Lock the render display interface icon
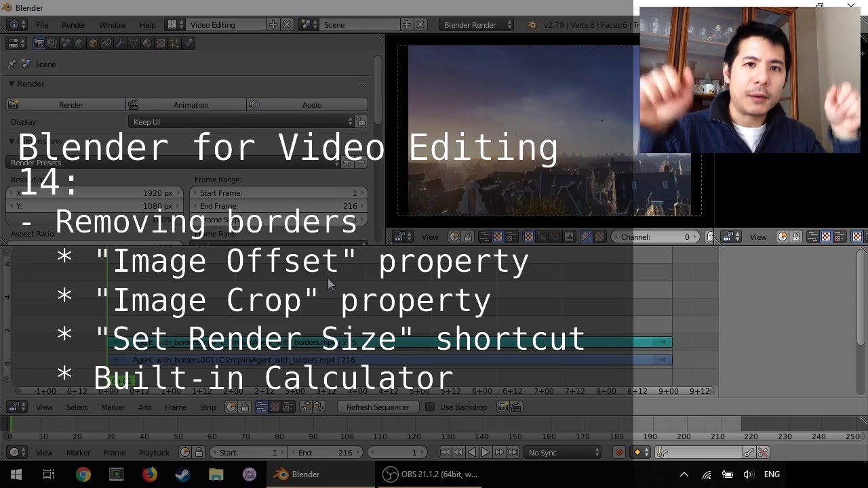This screenshot has width=868, height=488. (x=361, y=122)
